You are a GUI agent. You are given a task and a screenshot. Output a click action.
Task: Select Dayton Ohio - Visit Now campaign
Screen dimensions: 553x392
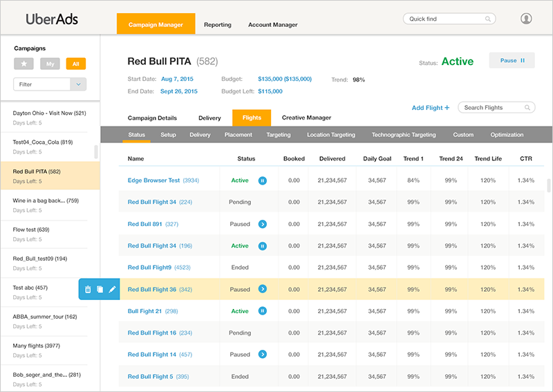click(x=50, y=118)
